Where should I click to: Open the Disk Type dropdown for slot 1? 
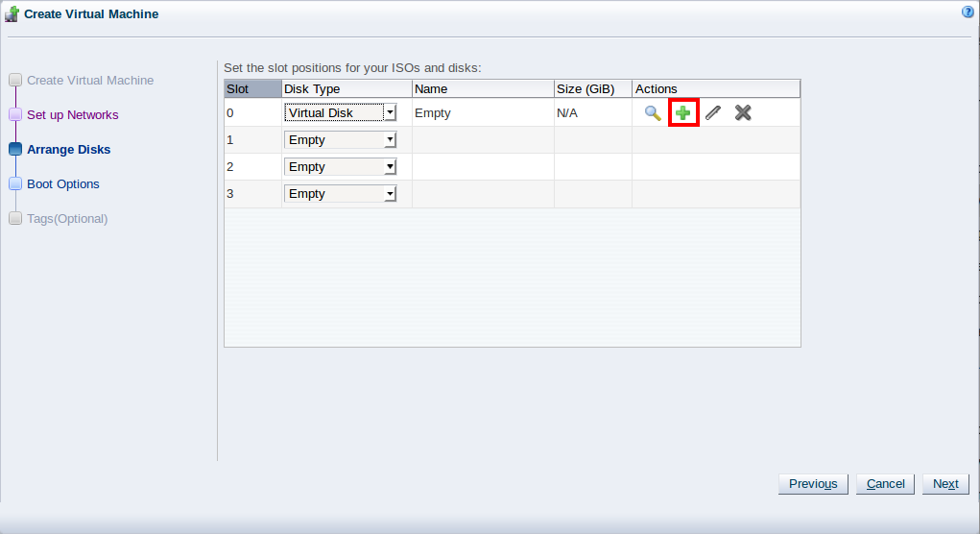pyautogui.click(x=340, y=140)
